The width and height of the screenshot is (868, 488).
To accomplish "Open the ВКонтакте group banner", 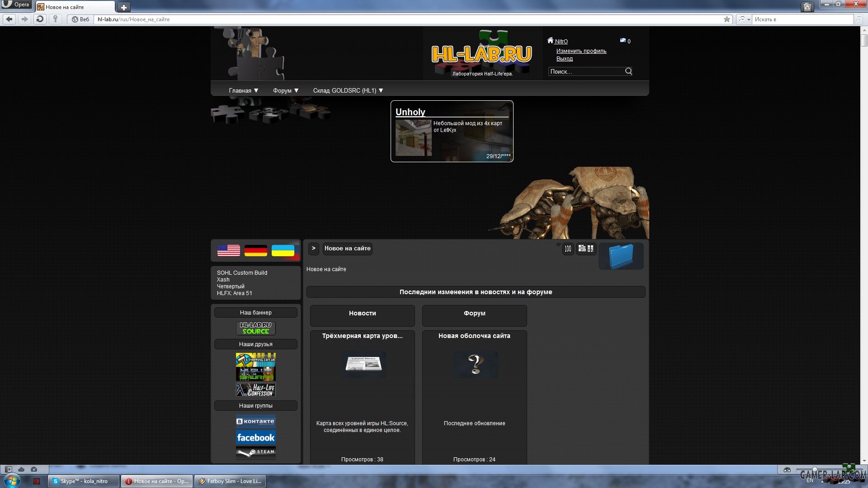I will 256,421.
